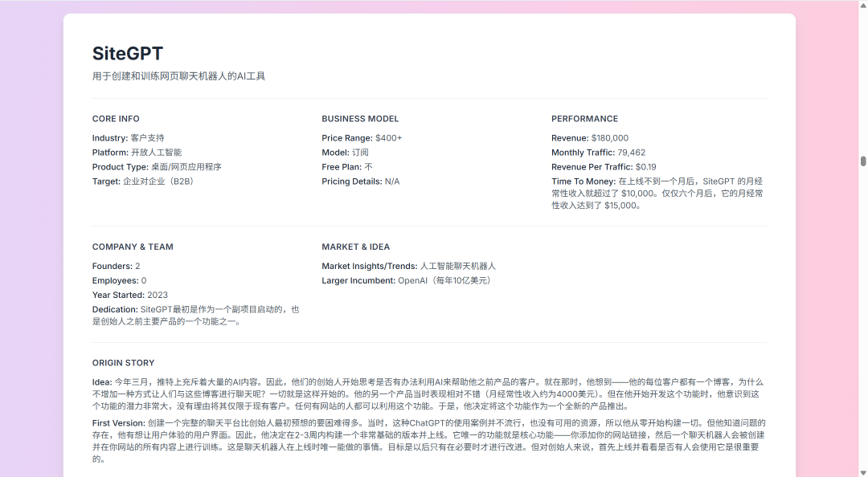The width and height of the screenshot is (868, 477).
Task: Grab the vertical scrollbar thumb
Action: [x=863, y=161]
